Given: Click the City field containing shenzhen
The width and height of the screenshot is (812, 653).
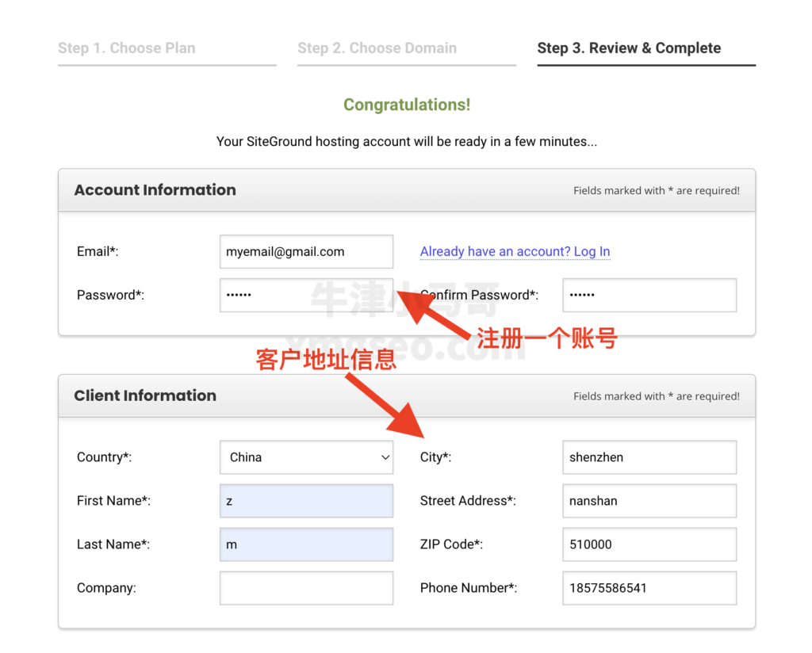Looking at the screenshot, I should (x=649, y=457).
